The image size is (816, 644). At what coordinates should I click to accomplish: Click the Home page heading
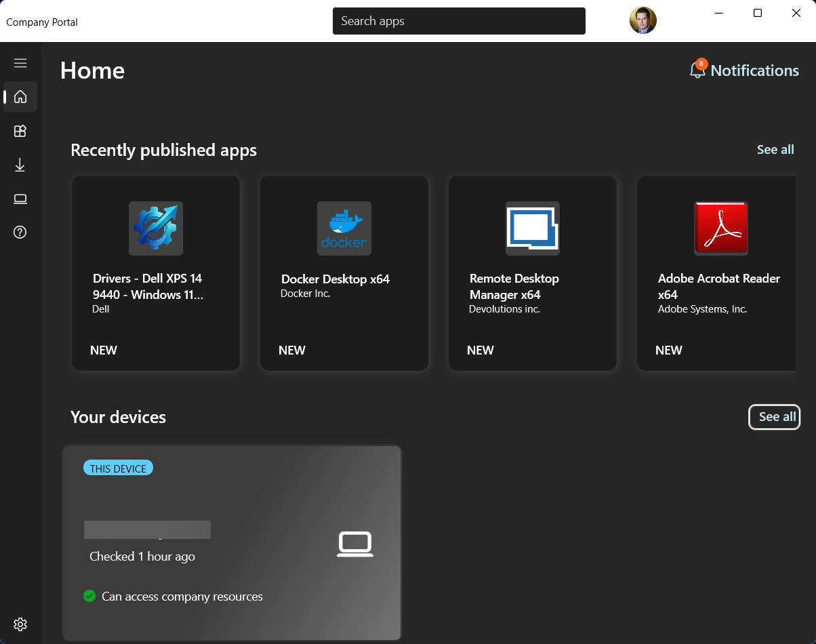[x=92, y=71]
